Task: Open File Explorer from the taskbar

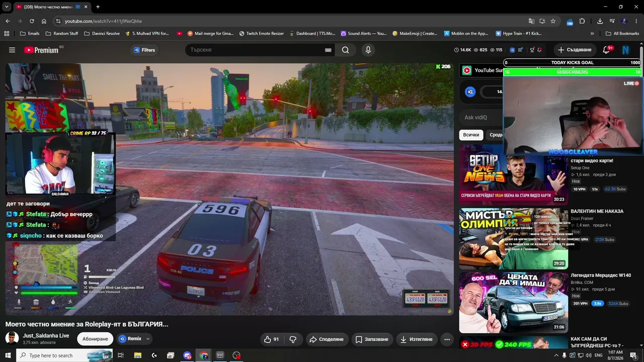Action: (x=137, y=355)
